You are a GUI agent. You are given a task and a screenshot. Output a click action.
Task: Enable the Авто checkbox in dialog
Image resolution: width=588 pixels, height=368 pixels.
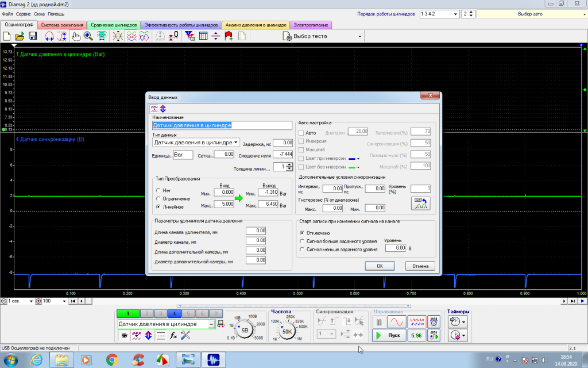[301, 133]
